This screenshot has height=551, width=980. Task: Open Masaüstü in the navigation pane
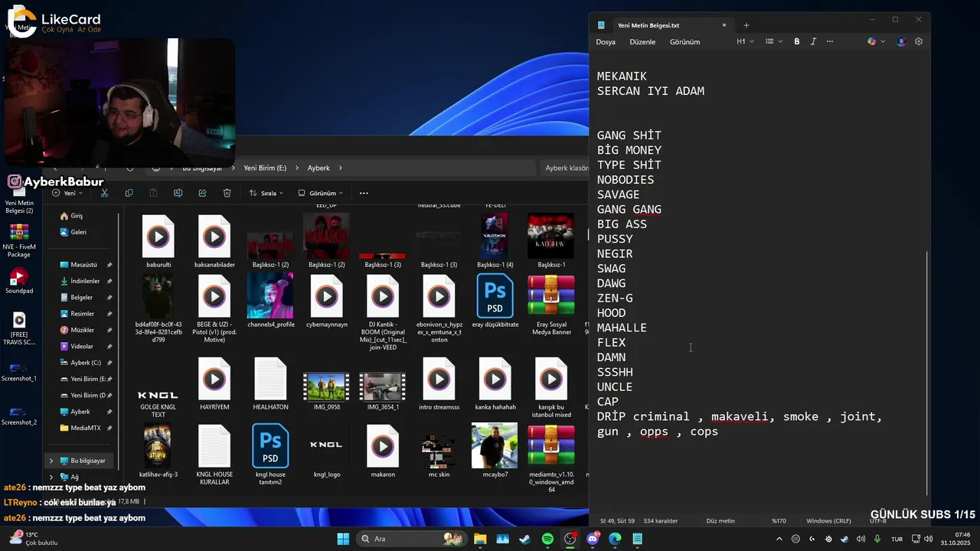[x=83, y=265]
